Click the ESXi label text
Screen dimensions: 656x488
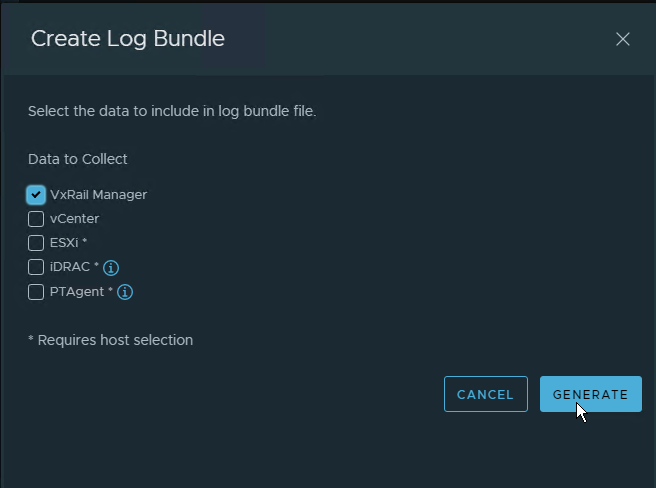64,243
